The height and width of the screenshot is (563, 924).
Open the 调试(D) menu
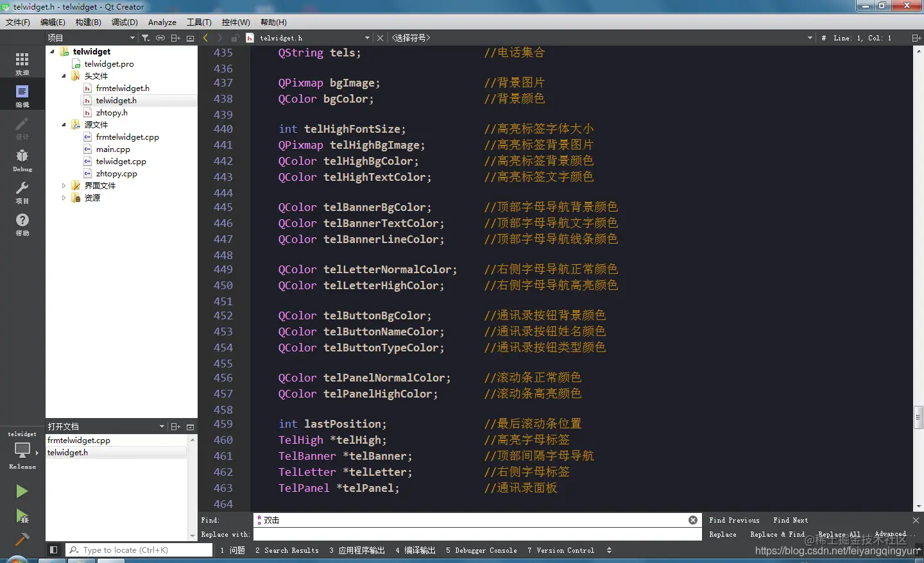click(x=124, y=22)
